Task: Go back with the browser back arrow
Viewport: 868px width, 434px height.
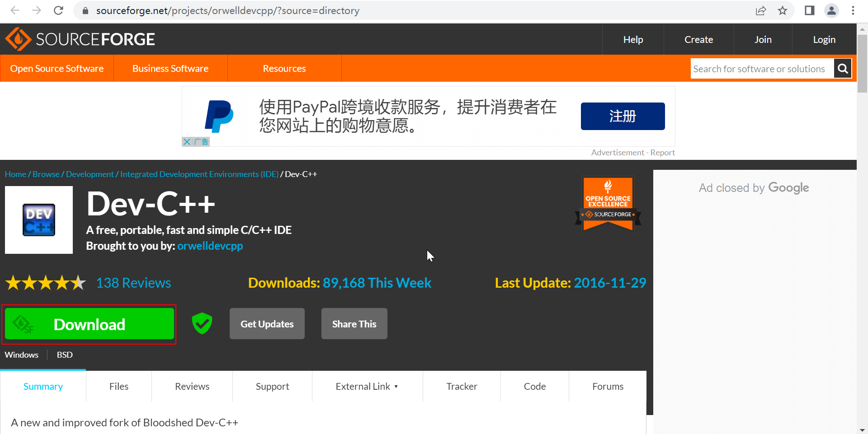Action: coord(15,10)
